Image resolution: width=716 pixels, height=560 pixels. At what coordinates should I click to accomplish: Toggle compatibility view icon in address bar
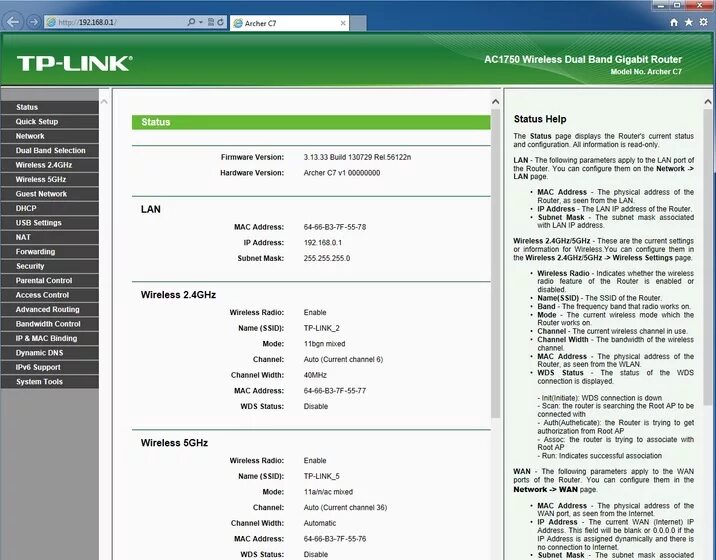[x=211, y=22]
